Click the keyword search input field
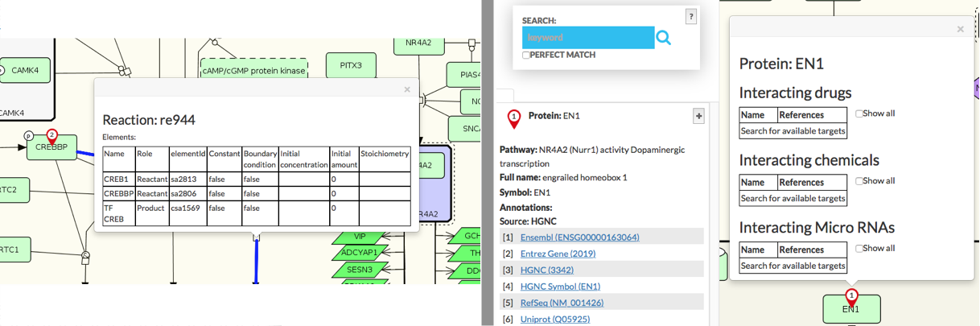Viewport: 980px width, 326px height. pyautogui.click(x=587, y=38)
